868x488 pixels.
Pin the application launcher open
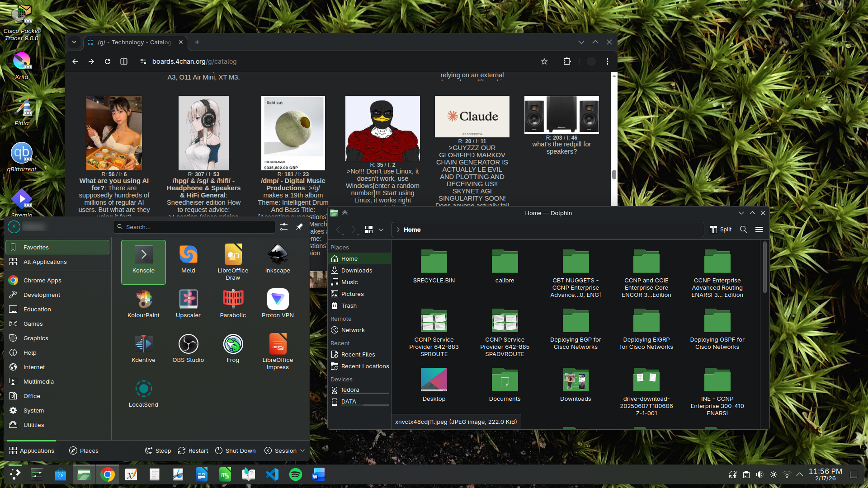pos(299,227)
